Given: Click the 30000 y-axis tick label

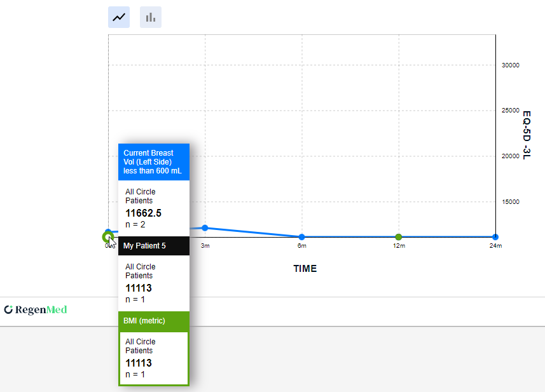Looking at the screenshot, I should click(x=511, y=65).
